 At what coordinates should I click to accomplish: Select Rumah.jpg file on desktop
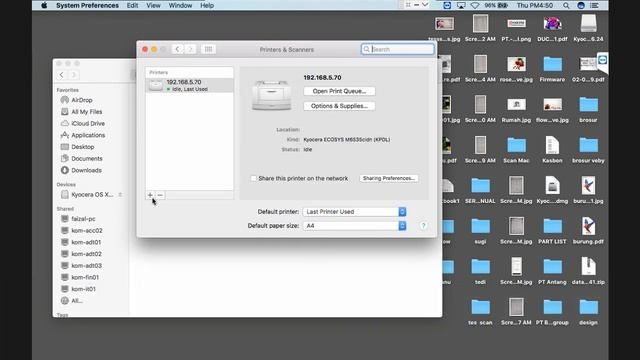pyautogui.click(x=516, y=109)
